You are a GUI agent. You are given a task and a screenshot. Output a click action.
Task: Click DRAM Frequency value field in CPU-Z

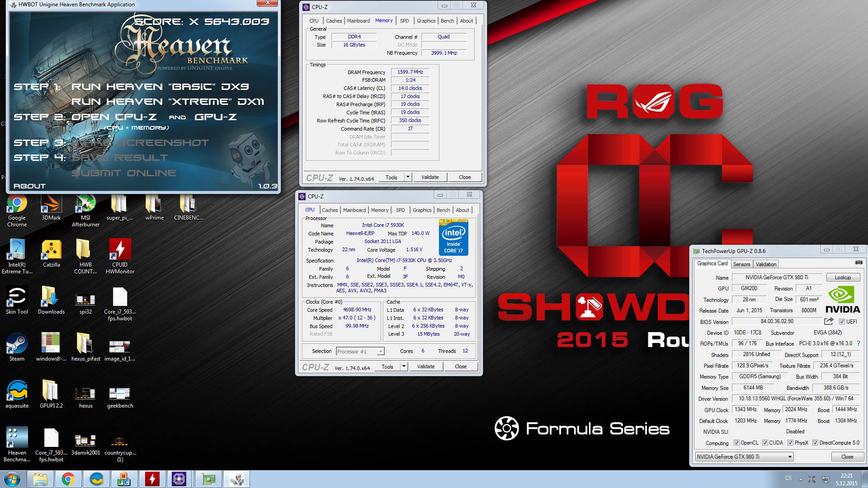coord(410,72)
